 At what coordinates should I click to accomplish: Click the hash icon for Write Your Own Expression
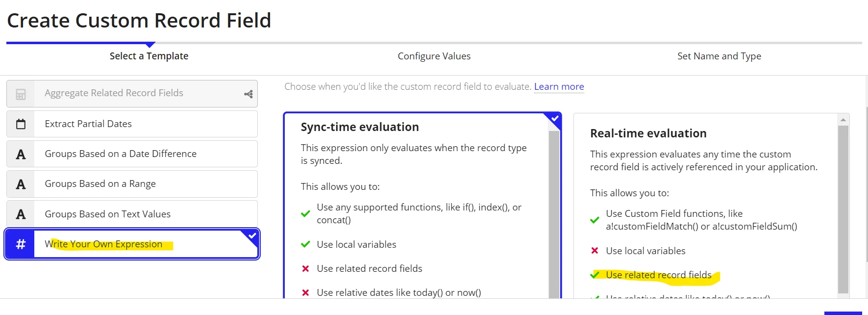click(x=21, y=244)
